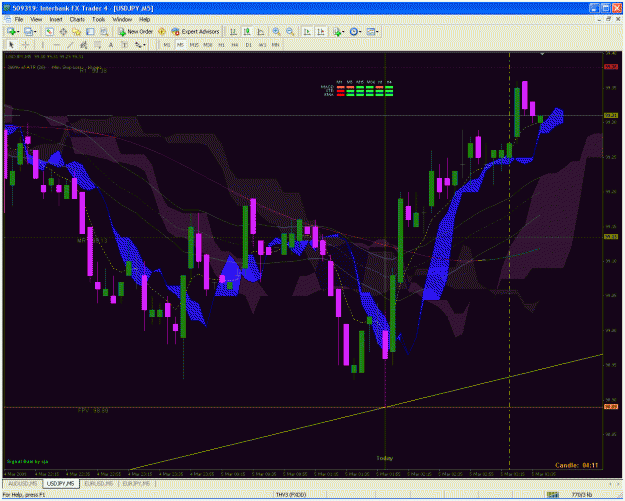
Task: Open the Indicators list icon
Action: coord(337,31)
